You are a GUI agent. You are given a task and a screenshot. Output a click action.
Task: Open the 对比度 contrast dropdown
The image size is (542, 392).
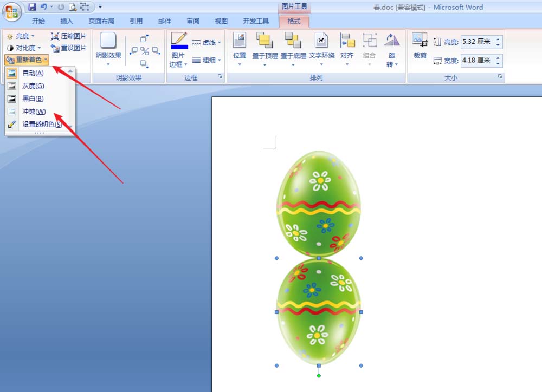tap(23, 48)
